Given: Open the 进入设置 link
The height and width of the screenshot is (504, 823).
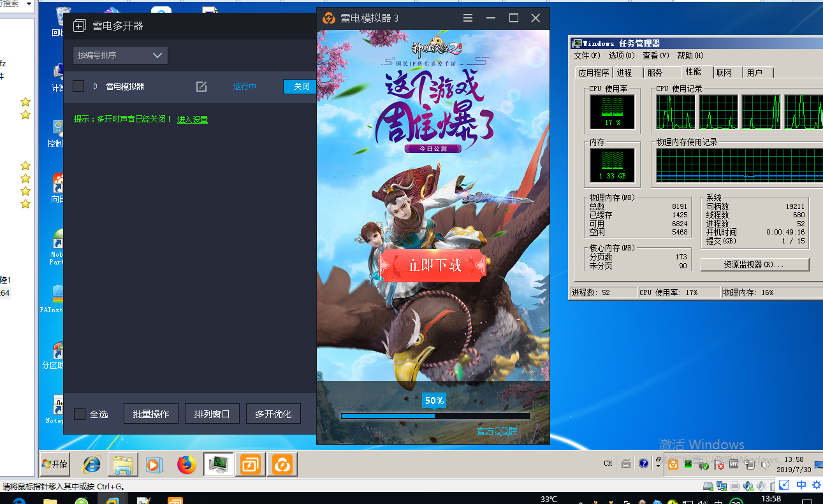Looking at the screenshot, I should (192, 119).
